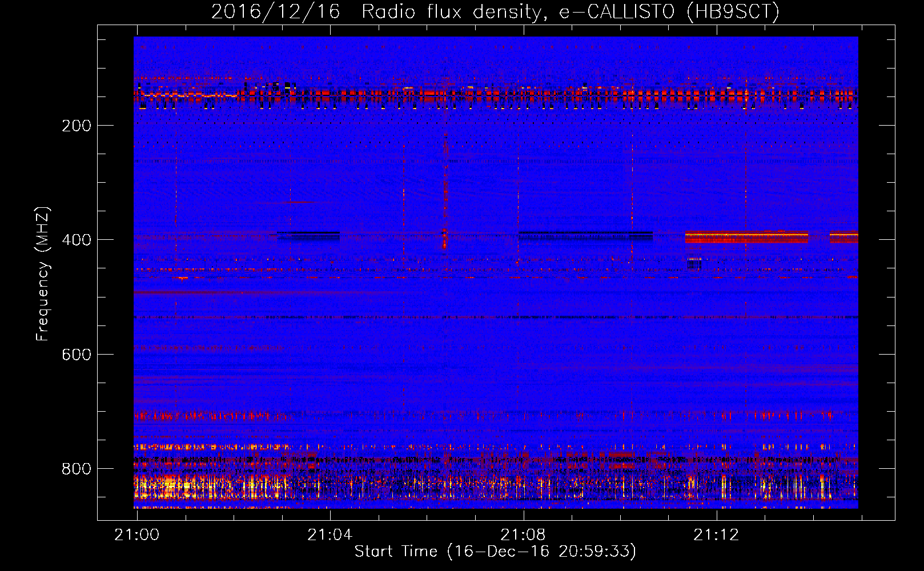Click the 21:00 time tick label
The image size is (924, 571).
pos(137,535)
